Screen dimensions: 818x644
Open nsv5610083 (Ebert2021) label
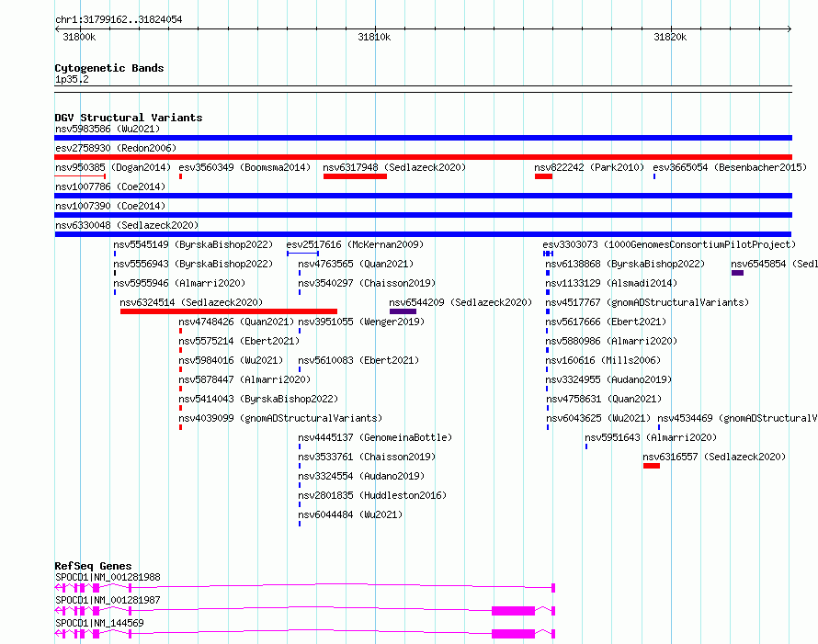(358, 360)
